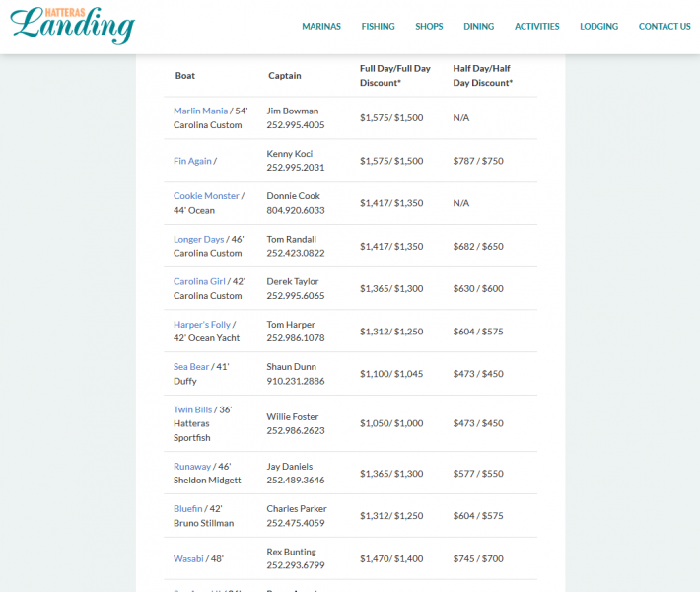This screenshot has width=700, height=592.
Task: Click Longer Days' $682 / $650 price
Action: (478, 247)
